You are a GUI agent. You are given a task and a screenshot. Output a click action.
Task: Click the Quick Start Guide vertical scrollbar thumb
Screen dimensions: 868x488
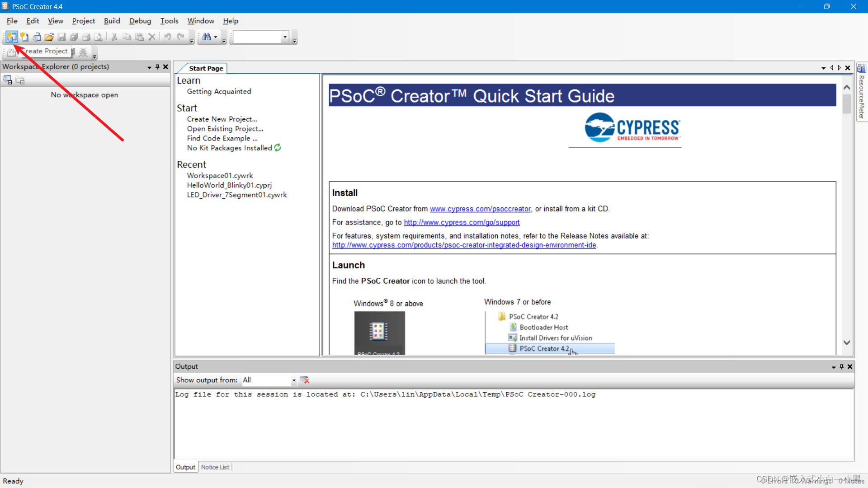click(x=847, y=104)
